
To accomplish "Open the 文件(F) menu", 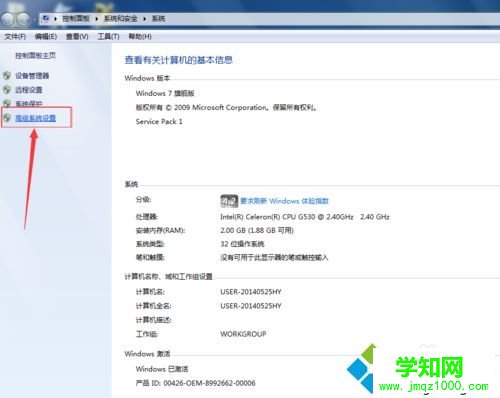I will coord(15,36).
